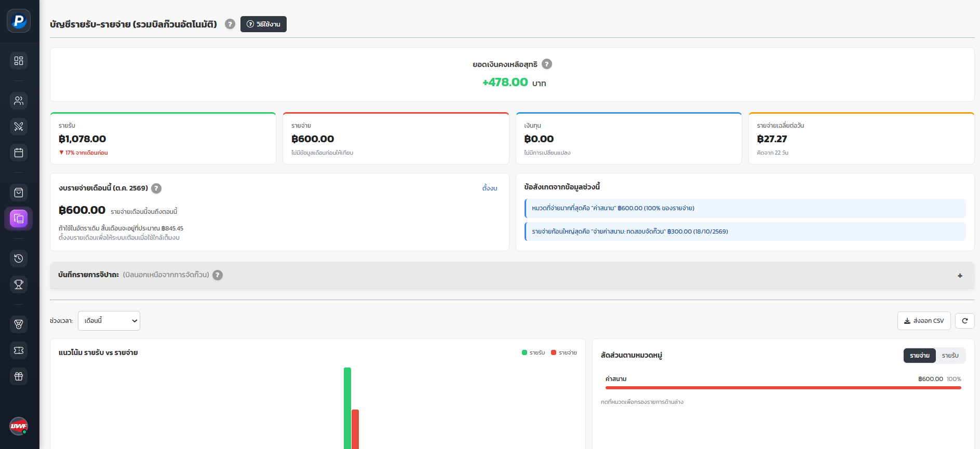Click the วิธีใช้งาน button
Image resolution: width=980 pixels, height=449 pixels.
point(263,24)
